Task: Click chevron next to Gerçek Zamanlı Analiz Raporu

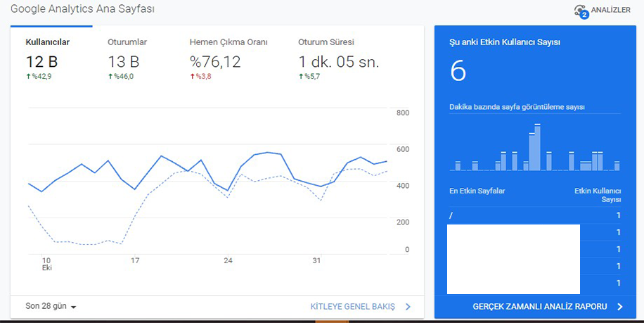Action: click(x=620, y=307)
